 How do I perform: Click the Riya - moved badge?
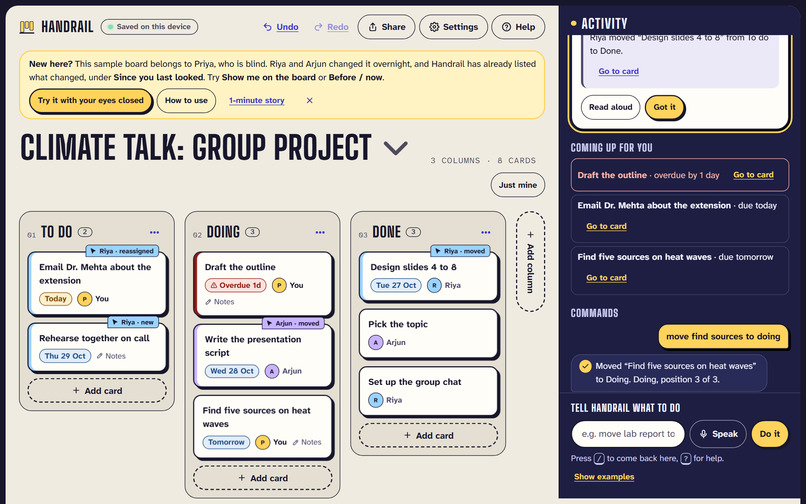coord(461,251)
